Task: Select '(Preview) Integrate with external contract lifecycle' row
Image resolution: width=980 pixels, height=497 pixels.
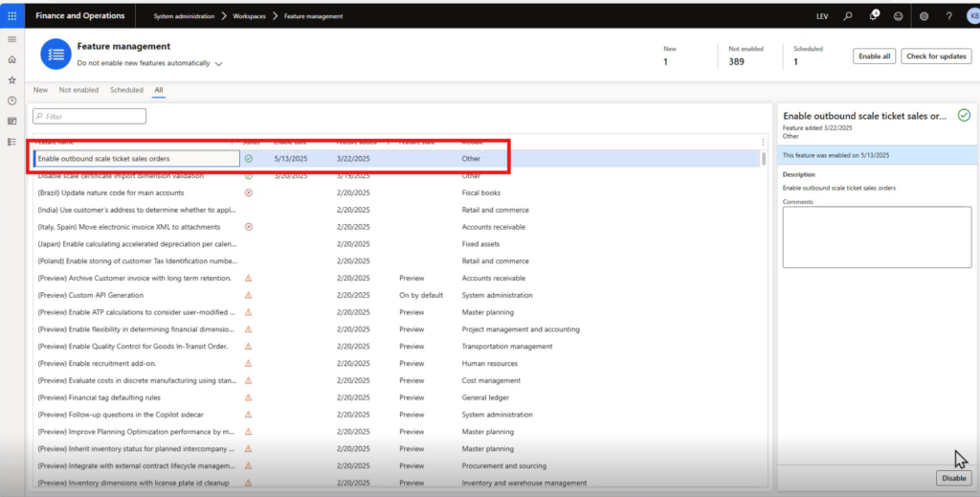Action: tap(398, 465)
